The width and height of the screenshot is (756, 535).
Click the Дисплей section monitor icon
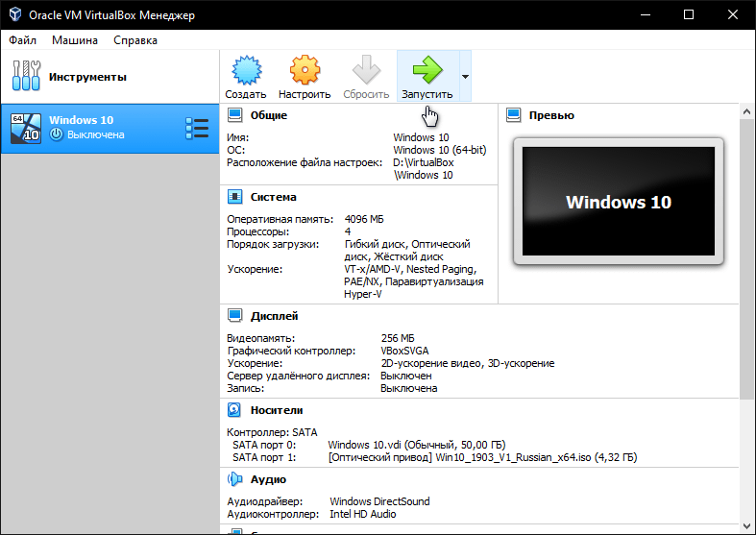point(234,316)
